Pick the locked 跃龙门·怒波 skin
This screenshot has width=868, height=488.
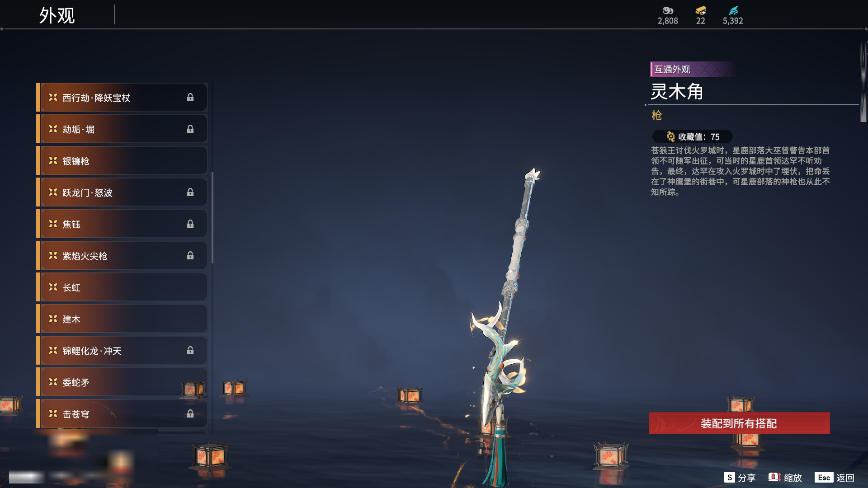122,192
